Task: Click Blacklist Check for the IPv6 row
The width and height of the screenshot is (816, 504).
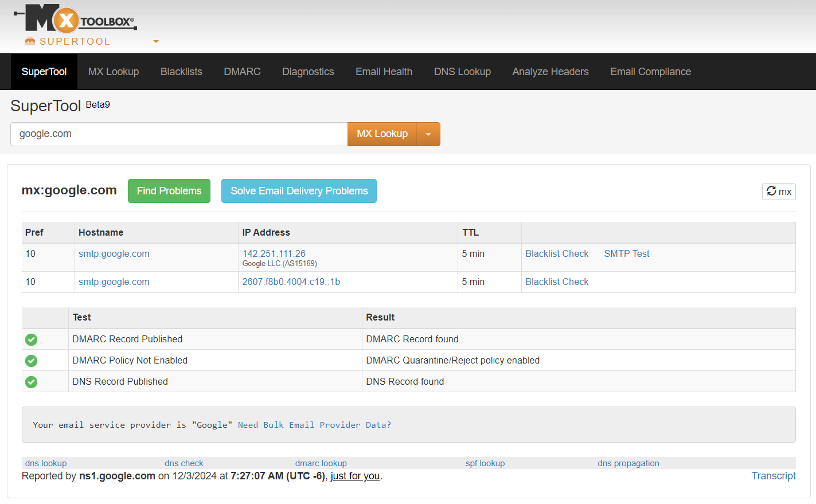Action: (x=557, y=282)
